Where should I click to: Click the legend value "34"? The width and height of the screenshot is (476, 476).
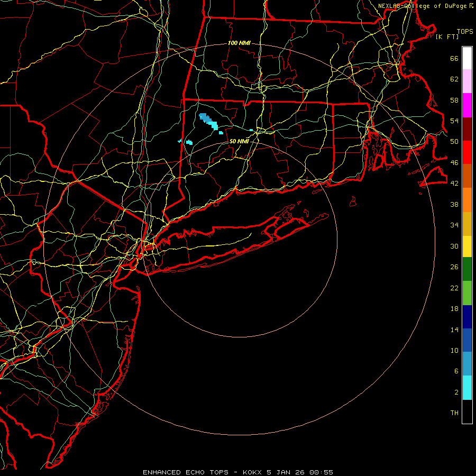point(454,225)
